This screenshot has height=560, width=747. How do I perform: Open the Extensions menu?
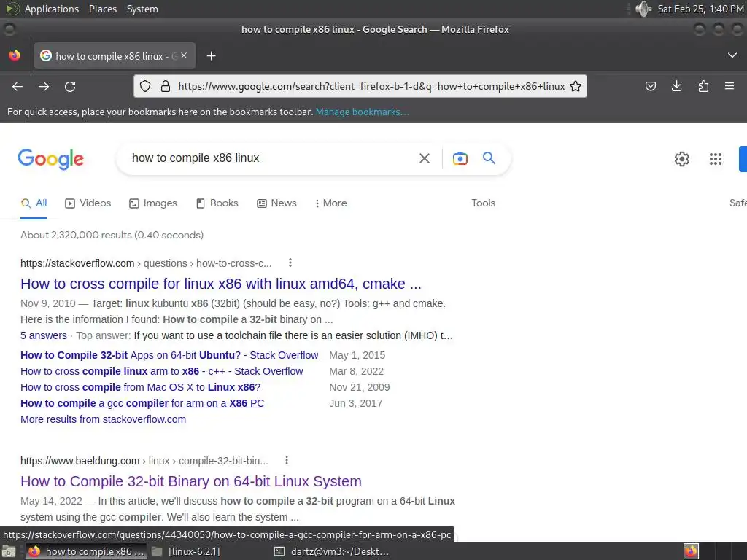click(703, 86)
